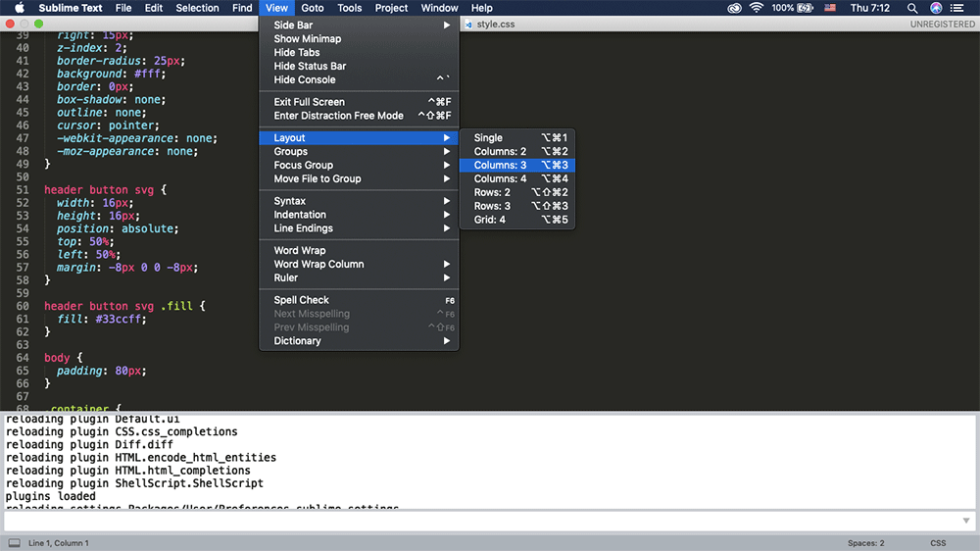Expand the Focus Group submenu
This screenshot has height=551, width=980.
[359, 165]
